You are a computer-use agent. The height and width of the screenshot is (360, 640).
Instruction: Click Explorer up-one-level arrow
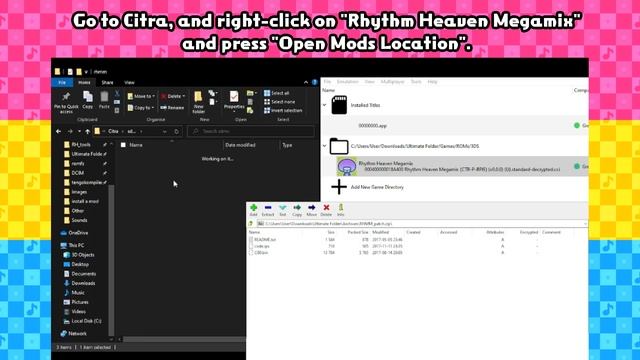pyautogui.click(x=87, y=131)
